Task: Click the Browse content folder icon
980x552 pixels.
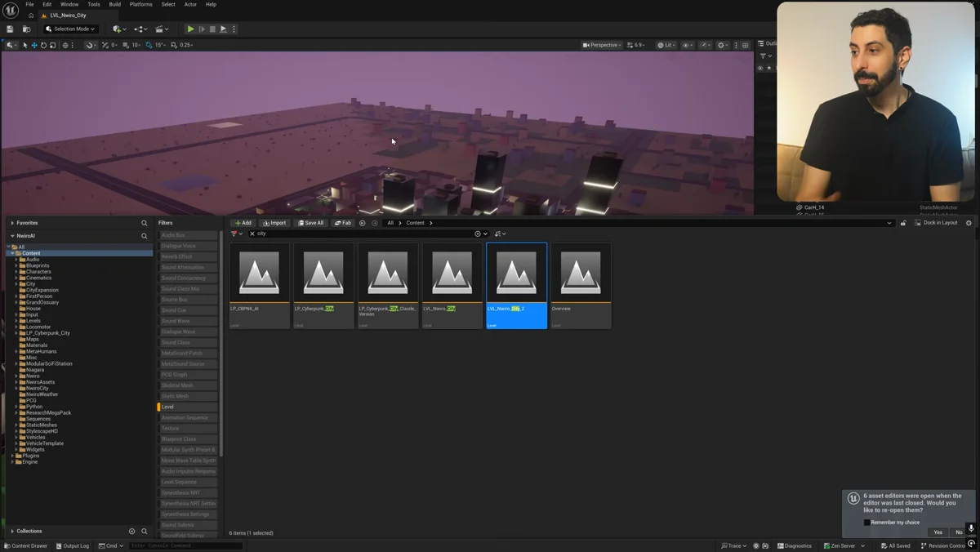Action: pyautogui.click(x=26, y=29)
